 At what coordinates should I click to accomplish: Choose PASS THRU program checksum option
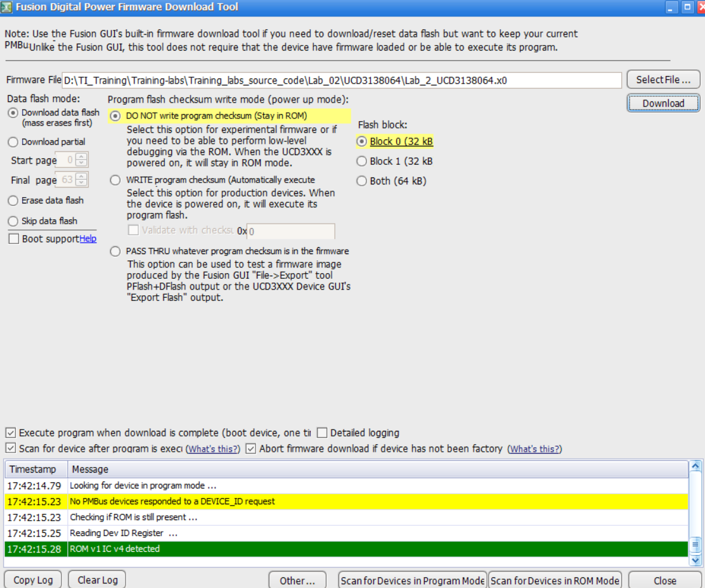click(115, 251)
